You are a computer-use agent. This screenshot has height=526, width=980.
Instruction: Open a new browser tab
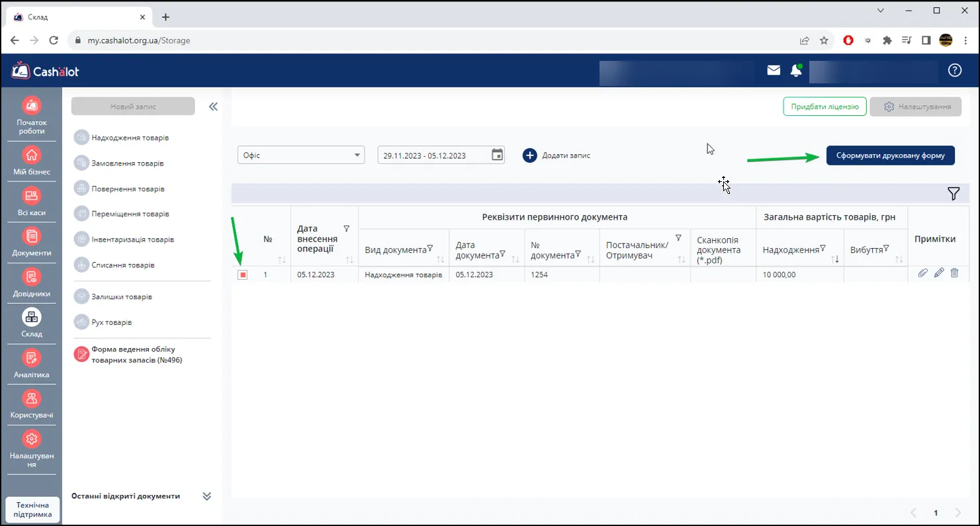[165, 17]
